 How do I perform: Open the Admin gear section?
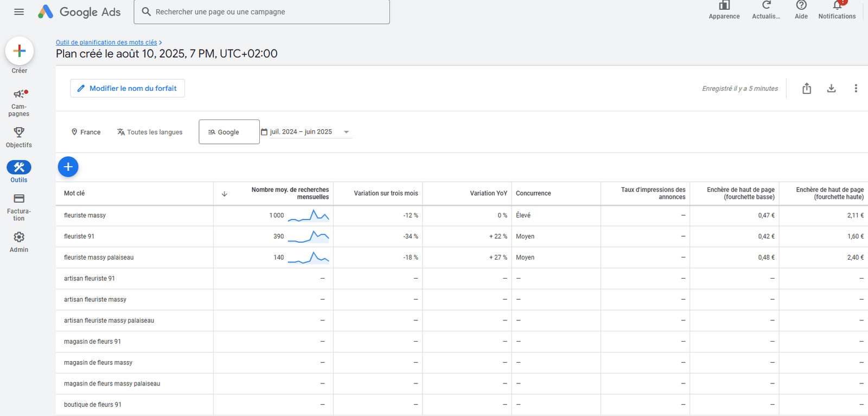point(19,242)
